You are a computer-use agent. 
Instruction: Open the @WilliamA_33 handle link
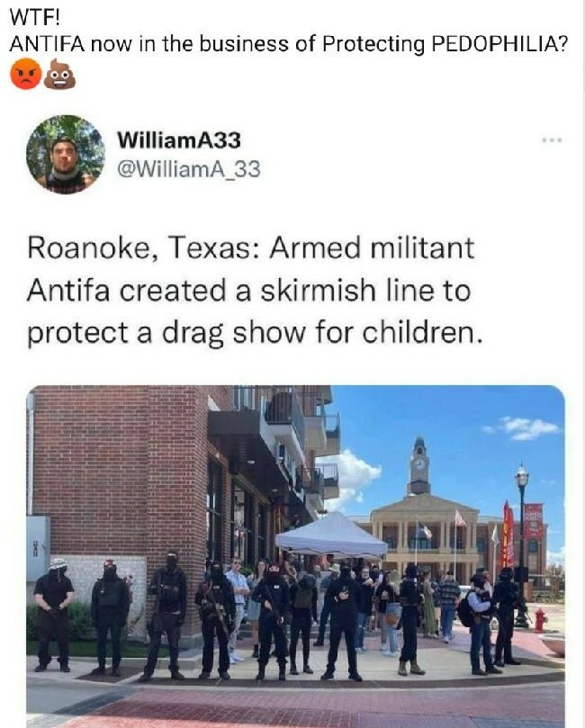point(188,169)
